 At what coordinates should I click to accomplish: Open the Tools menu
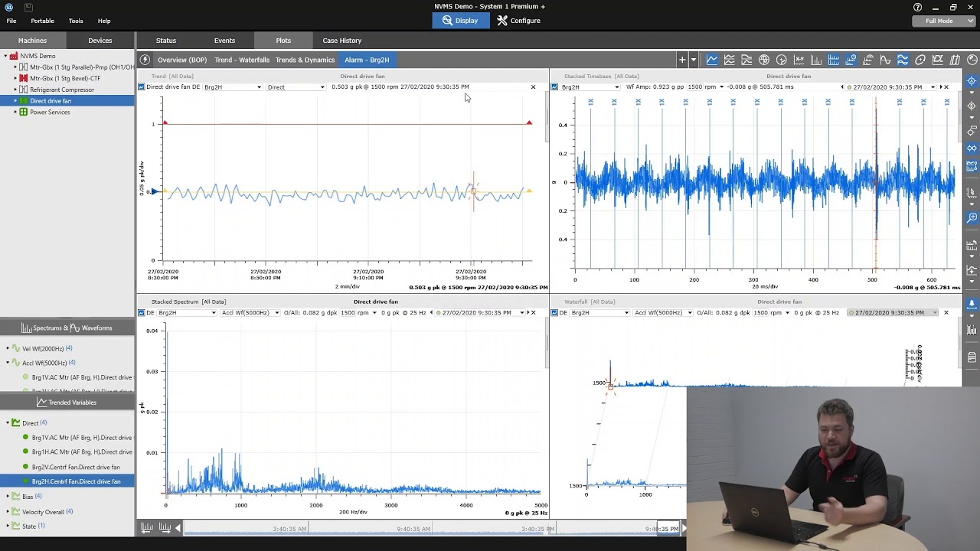pyautogui.click(x=76, y=21)
